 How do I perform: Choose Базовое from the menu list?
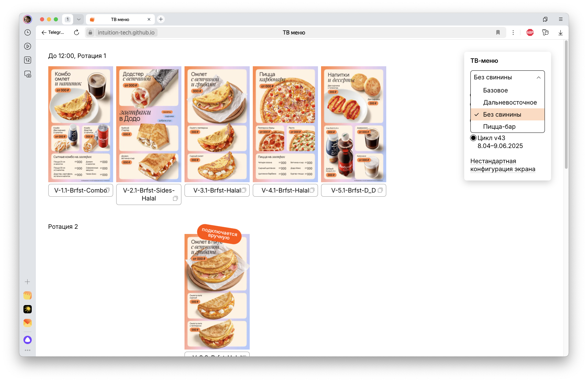[x=495, y=90]
